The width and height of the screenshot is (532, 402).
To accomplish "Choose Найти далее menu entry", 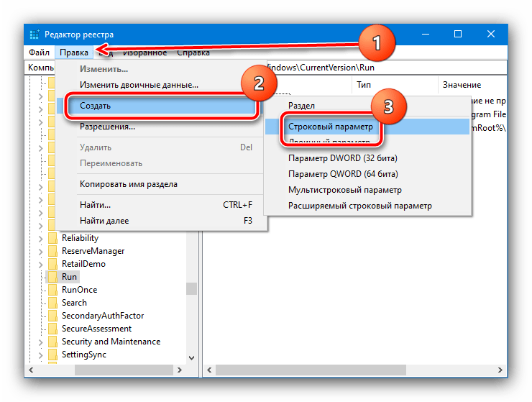I will (x=161, y=221).
